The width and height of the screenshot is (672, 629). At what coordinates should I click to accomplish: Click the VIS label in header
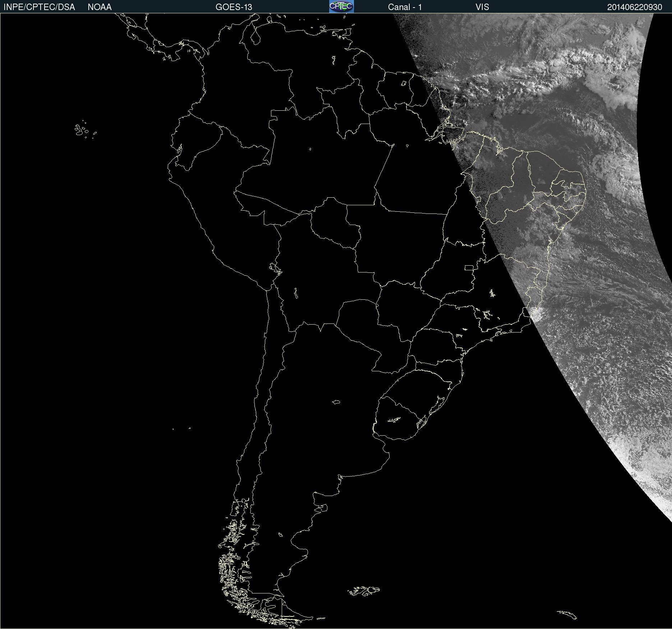click(482, 7)
